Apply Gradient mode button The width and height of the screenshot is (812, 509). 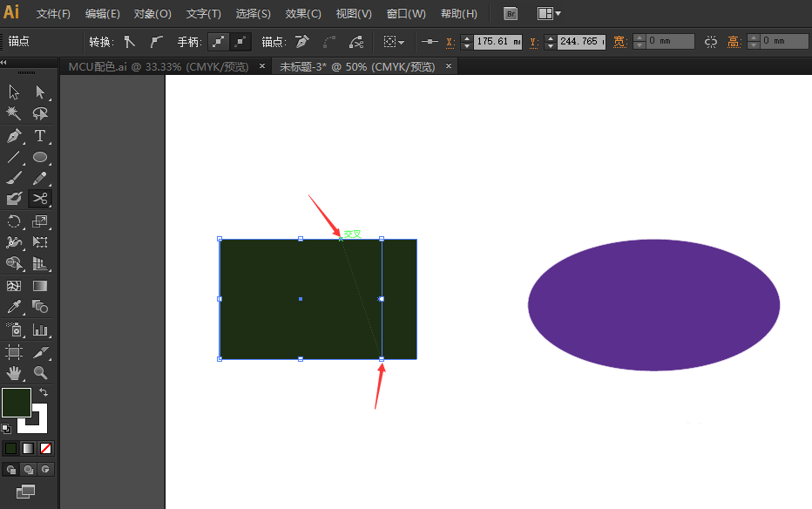pos(29,448)
